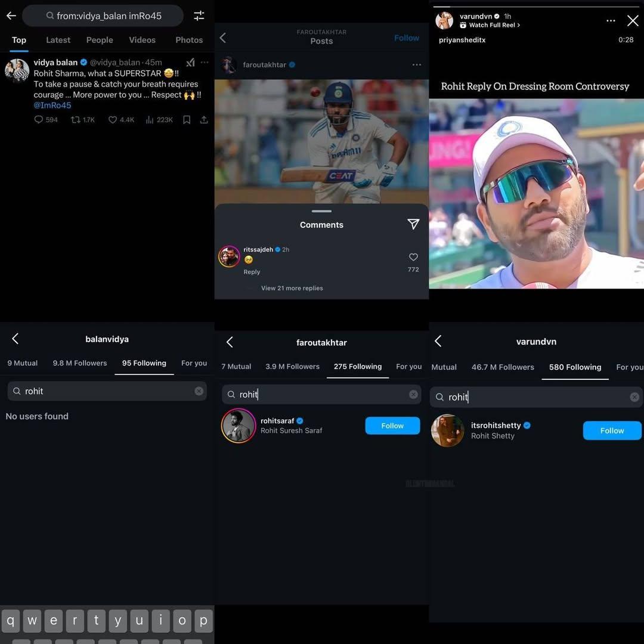Viewport: 644px width, 644px height.
Task: Like Vidya Balan's tweet with heart icon
Action: coord(113,119)
